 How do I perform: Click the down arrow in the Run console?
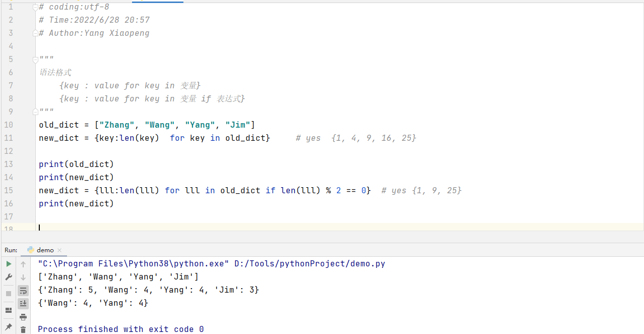pos(23,277)
